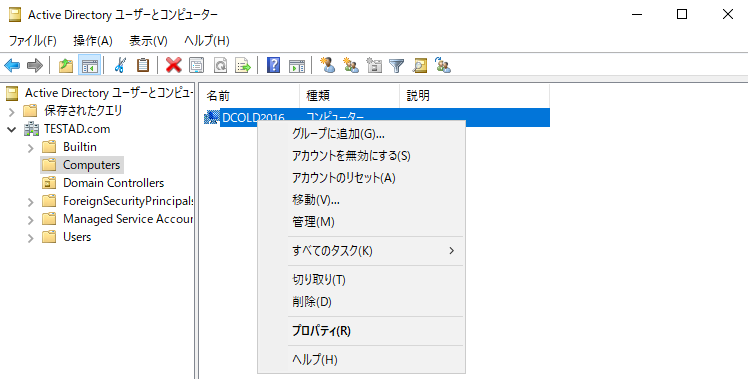Click the Refresh toolbar icon

(220, 65)
